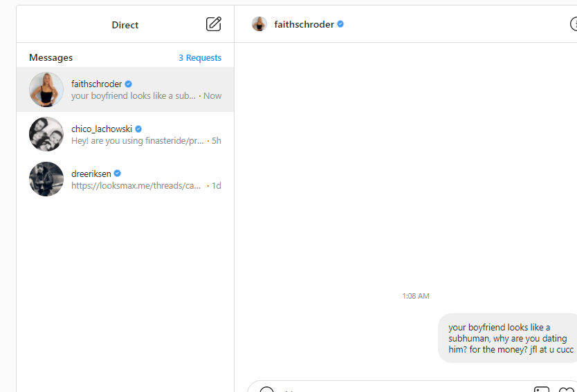Open the chico_lachowski conversation
Screen dimensions: 577x392
pos(125,134)
